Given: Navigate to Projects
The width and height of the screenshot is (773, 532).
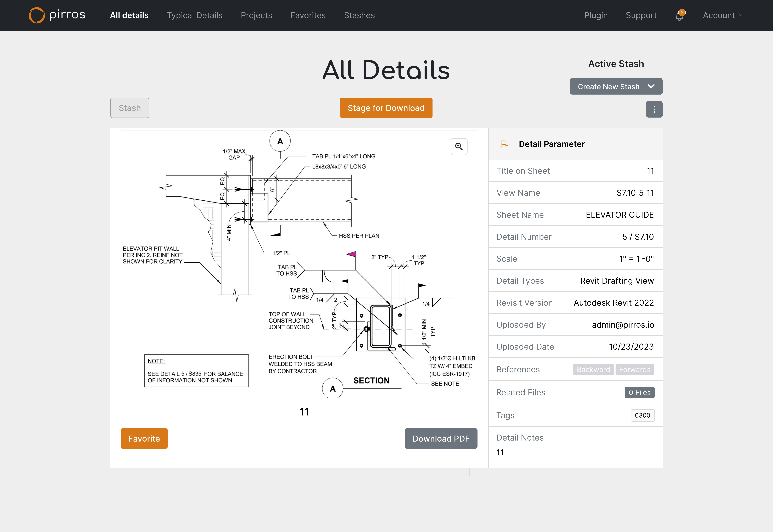Looking at the screenshot, I should pos(256,15).
